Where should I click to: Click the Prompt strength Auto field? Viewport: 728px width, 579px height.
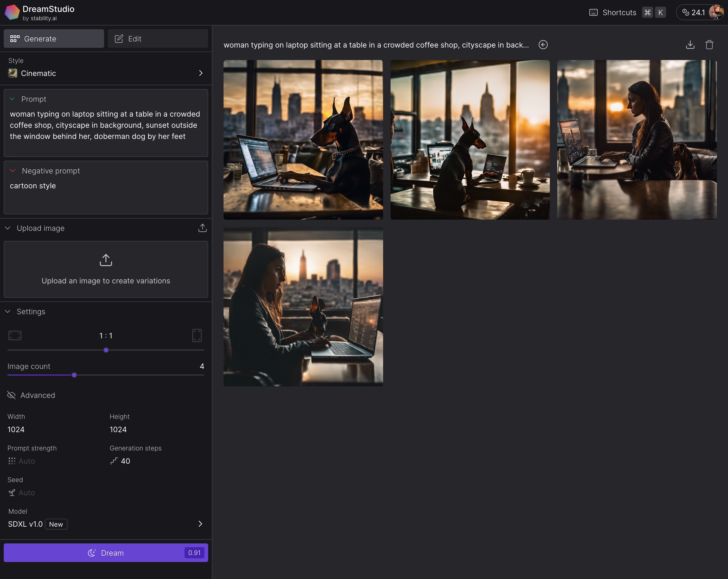[27, 461]
